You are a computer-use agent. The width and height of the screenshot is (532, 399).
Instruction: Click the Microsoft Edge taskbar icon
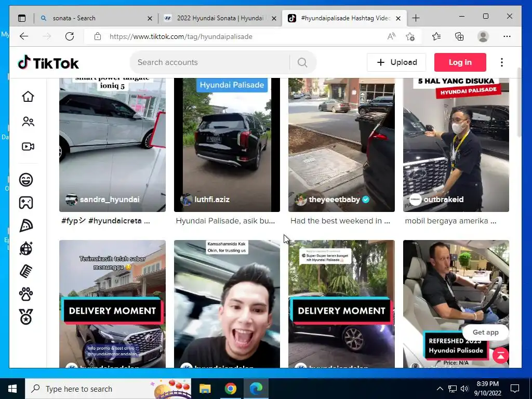pos(256,389)
